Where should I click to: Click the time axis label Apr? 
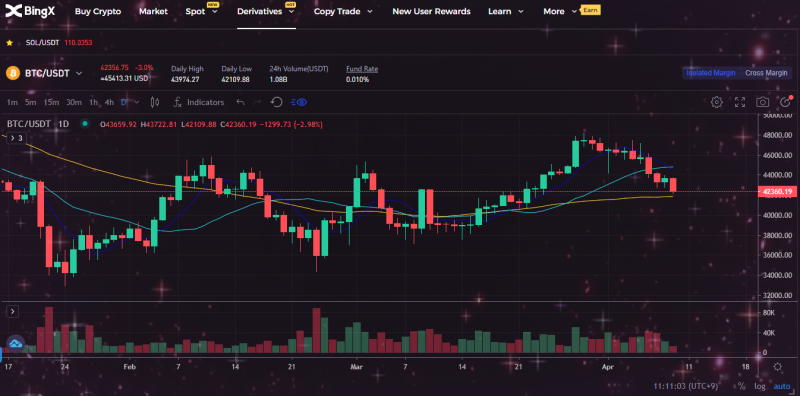608,366
